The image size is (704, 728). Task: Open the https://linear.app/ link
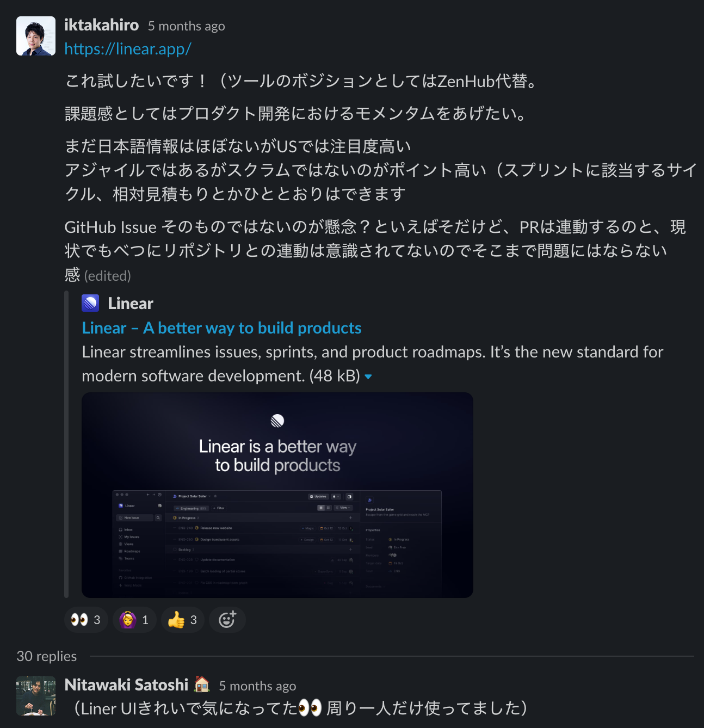pos(128,49)
